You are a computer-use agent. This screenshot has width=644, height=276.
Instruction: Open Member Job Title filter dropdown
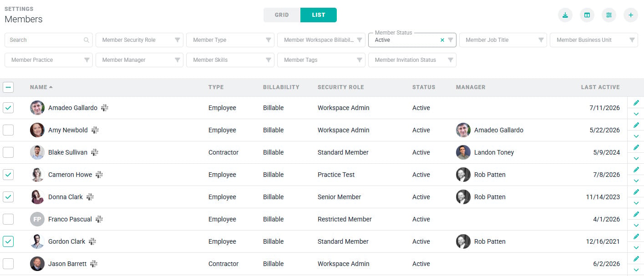[503, 40]
